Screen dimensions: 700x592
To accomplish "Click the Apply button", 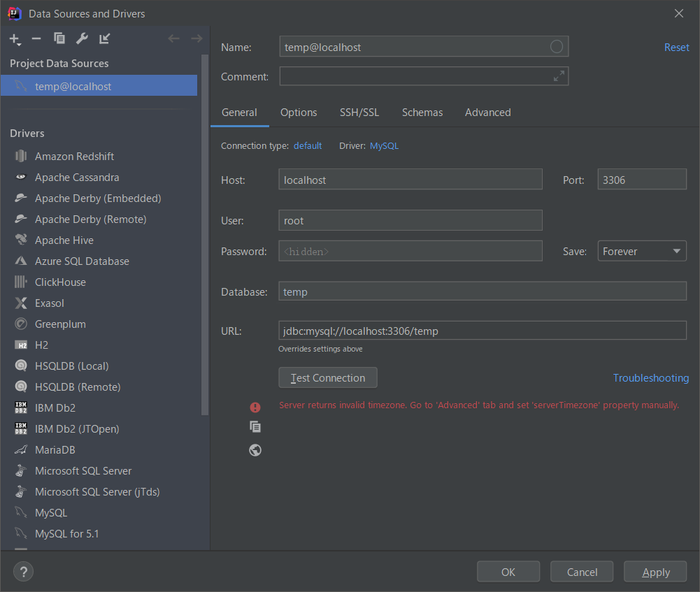I will [x=655, y=572].
